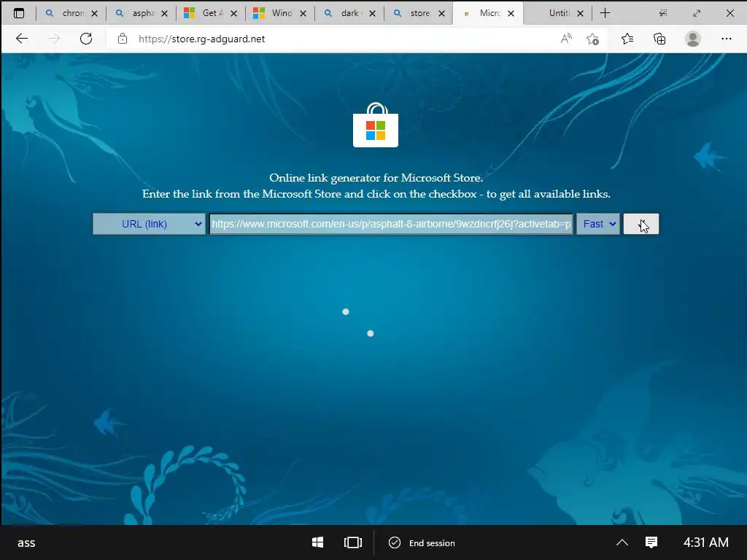Click the 'ass' taskbar search text

(26, 542)
